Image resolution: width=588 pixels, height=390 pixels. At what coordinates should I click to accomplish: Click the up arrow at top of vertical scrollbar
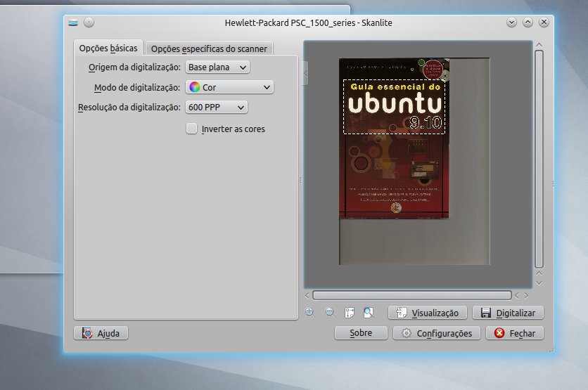539,45
